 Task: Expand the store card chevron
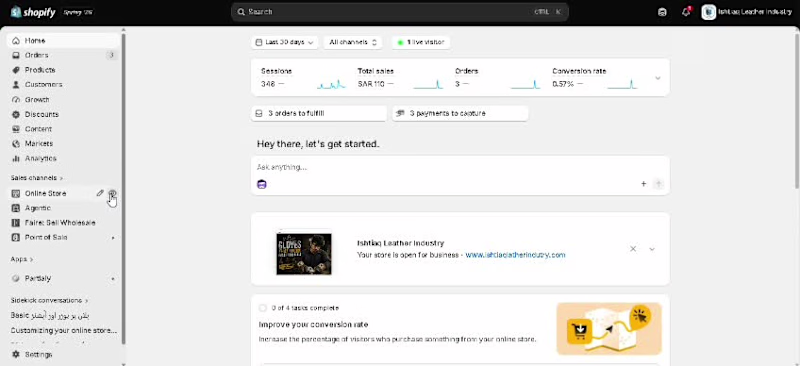652,249
